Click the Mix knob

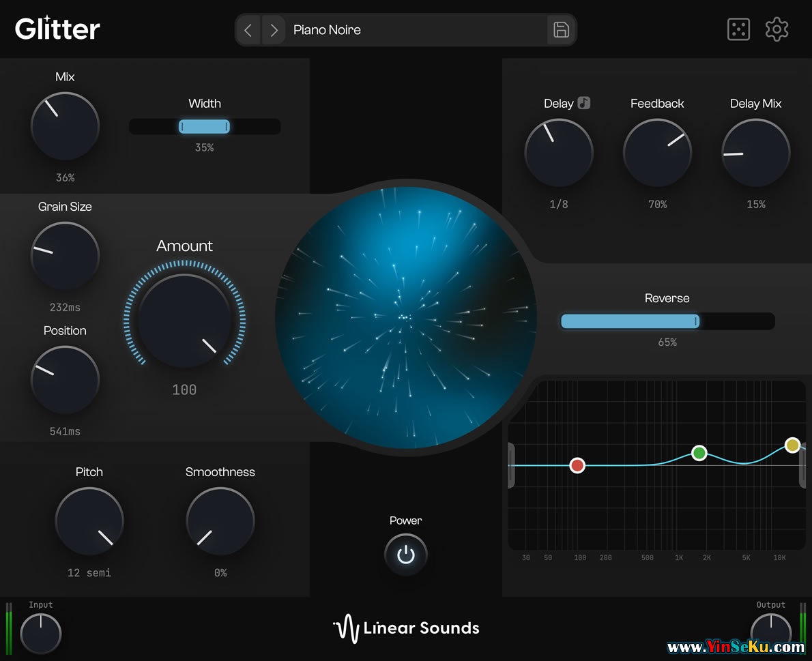(x=65, y=126)
